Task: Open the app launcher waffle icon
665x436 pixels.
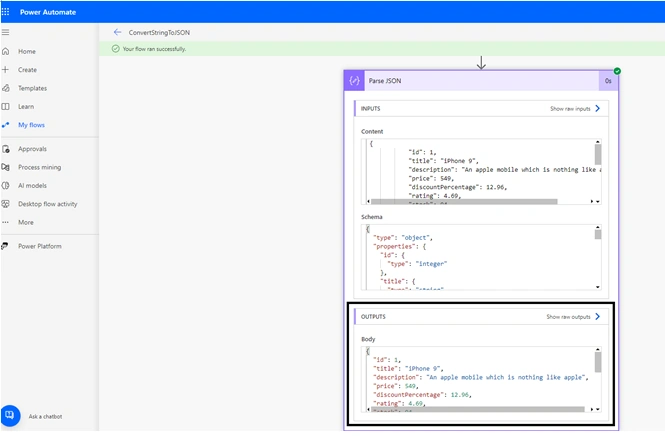Action: click(6, 12)
